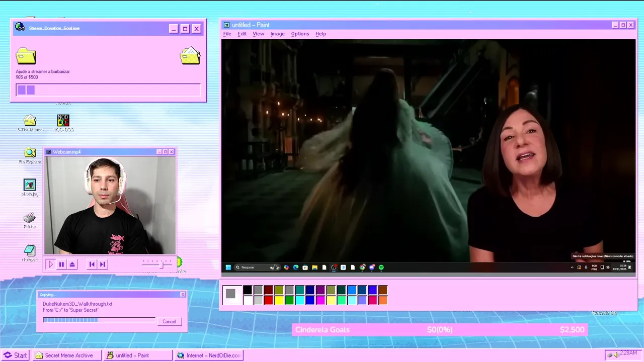Launch the NOD-DOS desktop icon
The height and width of the screenshot is (362, 644).
tap(63, 123)
